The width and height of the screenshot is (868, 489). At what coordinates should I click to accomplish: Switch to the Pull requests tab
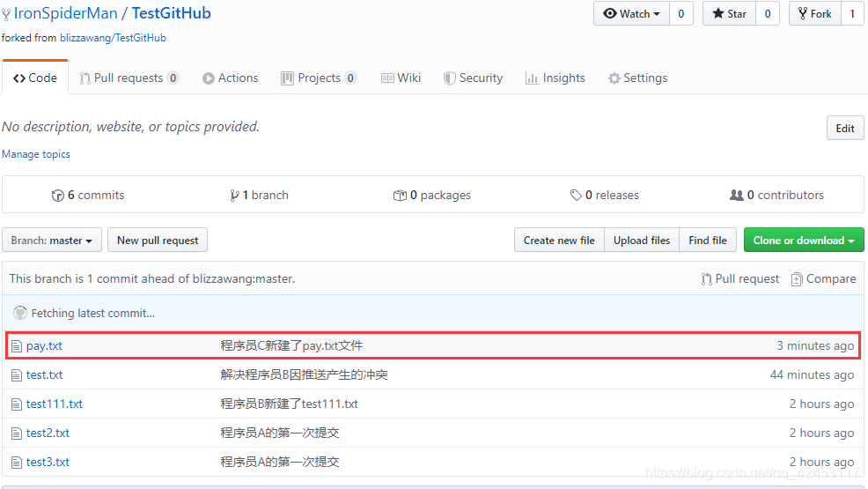(129, 78)
